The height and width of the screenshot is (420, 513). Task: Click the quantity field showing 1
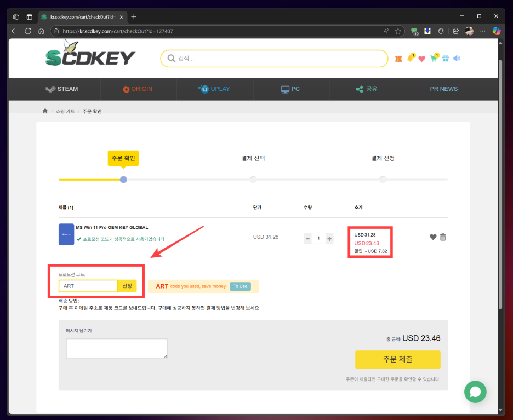coord(318,238)
